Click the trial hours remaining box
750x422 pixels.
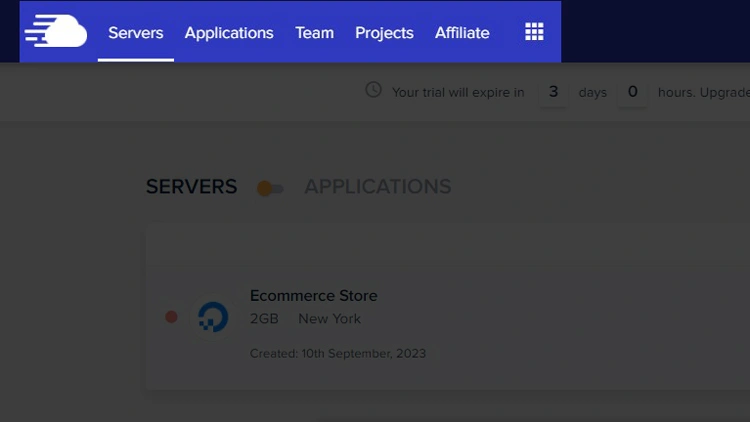[x=632, y=92]
